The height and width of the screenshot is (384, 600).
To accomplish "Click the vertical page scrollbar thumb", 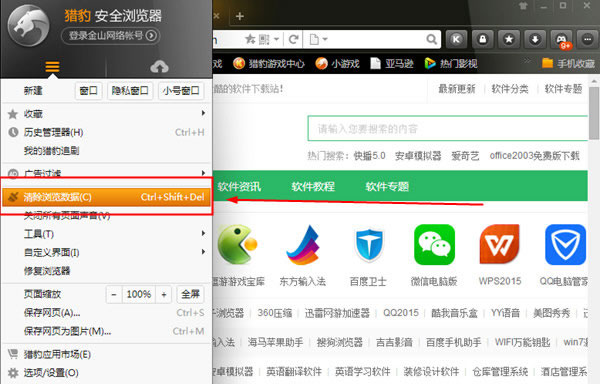I will click(x=594, y=112).
